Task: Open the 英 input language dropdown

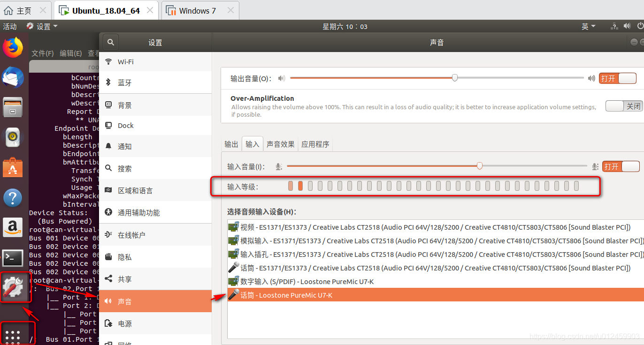Action: click(x=588, y=26)
